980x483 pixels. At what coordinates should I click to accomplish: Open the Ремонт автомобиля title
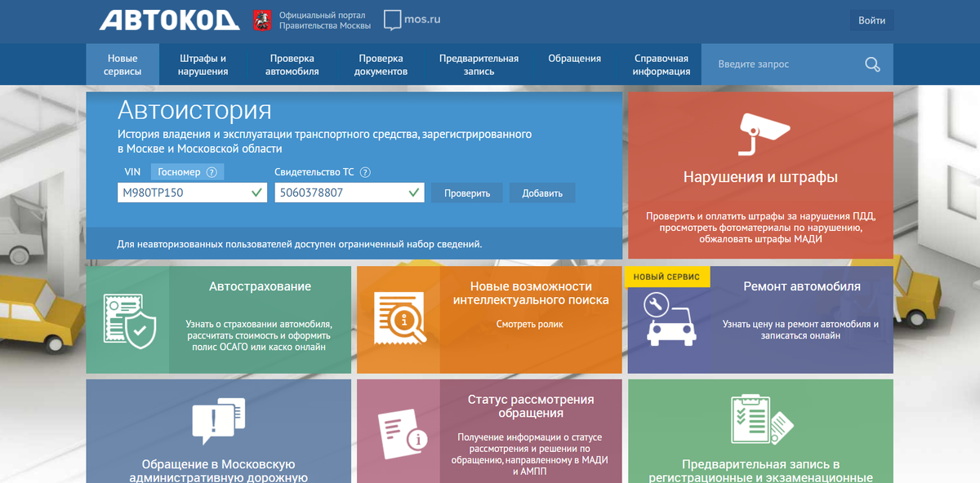coord(802,286)
